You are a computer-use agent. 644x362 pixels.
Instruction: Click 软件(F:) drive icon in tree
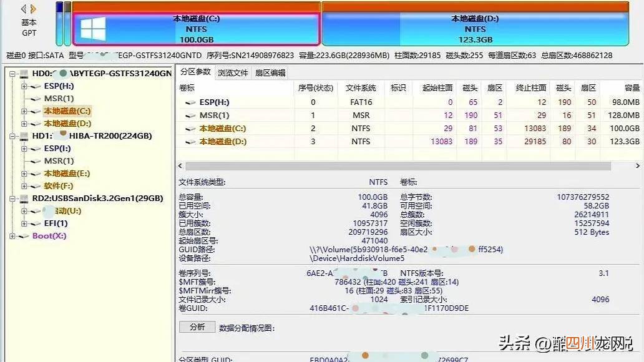coord(36,186)
